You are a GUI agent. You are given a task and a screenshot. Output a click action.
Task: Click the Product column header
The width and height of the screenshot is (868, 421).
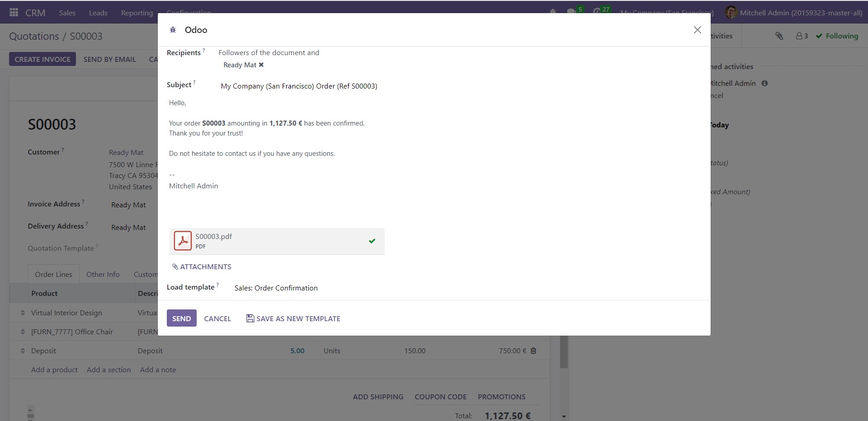[x=44, y=293]
